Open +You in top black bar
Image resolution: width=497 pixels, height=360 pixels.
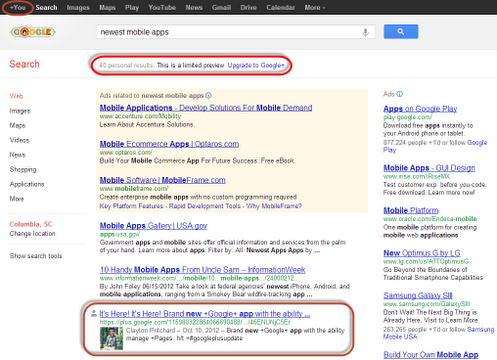coord(18,7)
